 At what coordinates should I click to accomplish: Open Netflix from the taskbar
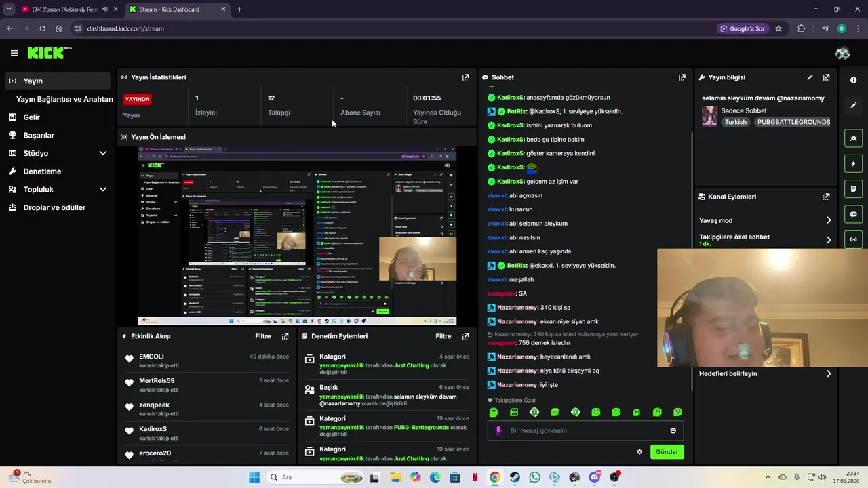[x=475, y=477]
